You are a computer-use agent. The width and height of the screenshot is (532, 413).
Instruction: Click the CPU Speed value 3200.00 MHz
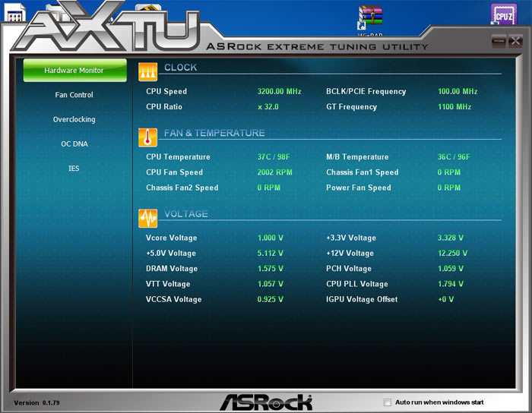tap(279, 92)
